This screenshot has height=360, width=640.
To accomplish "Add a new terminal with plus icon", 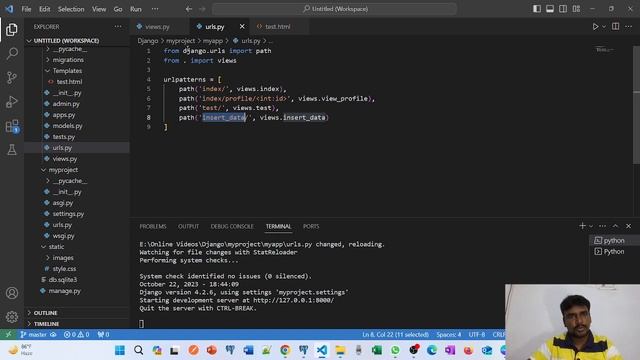I will [x=582, y=226].
